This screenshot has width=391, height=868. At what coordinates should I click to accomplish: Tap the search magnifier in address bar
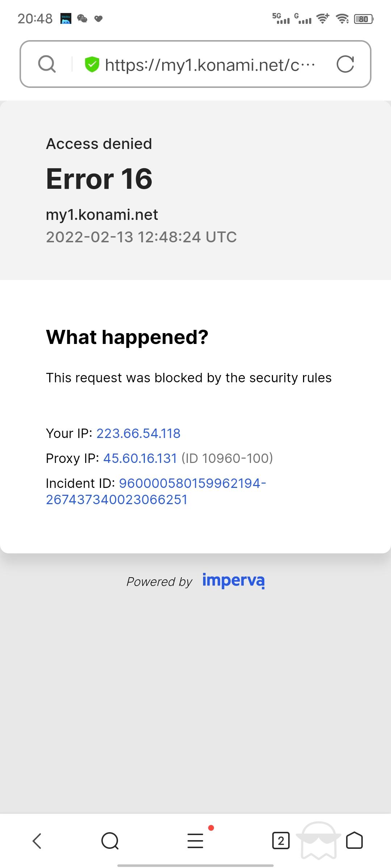(47, 64)
